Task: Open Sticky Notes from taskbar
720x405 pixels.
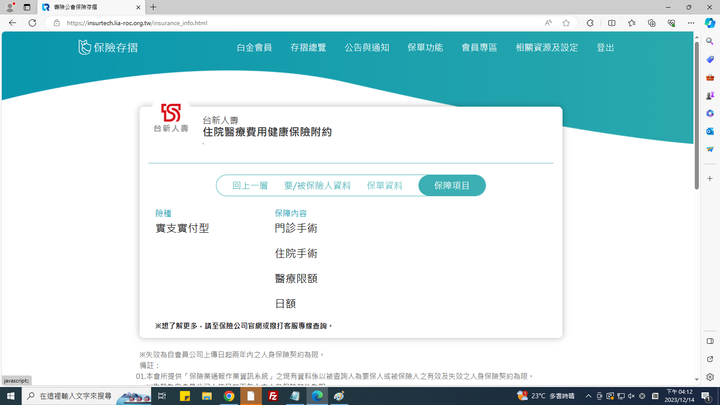Action: [185, 396]
